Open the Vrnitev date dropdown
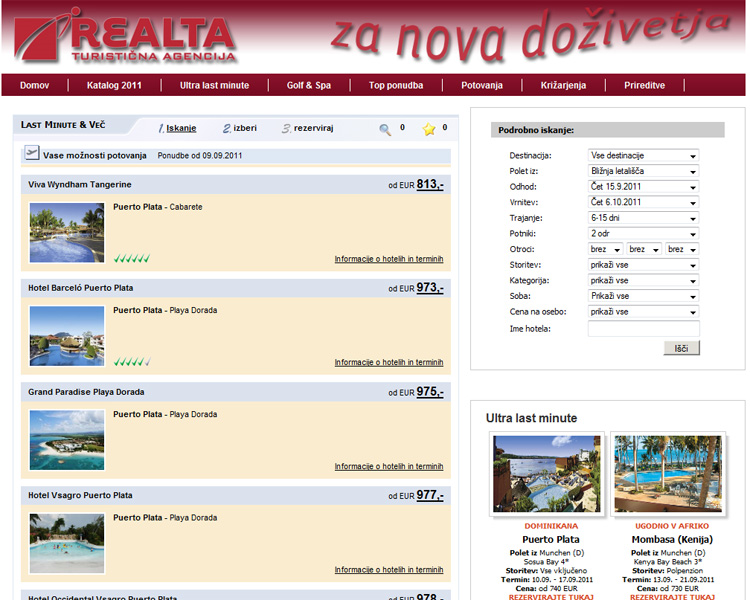Viewport: 750px width, 600px height. (x=643, y=202)
